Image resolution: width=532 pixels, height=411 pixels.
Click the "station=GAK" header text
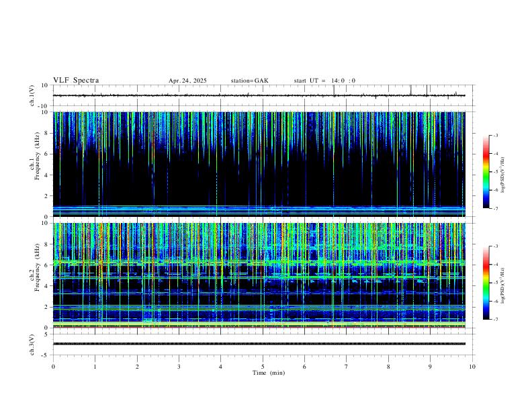250,81
